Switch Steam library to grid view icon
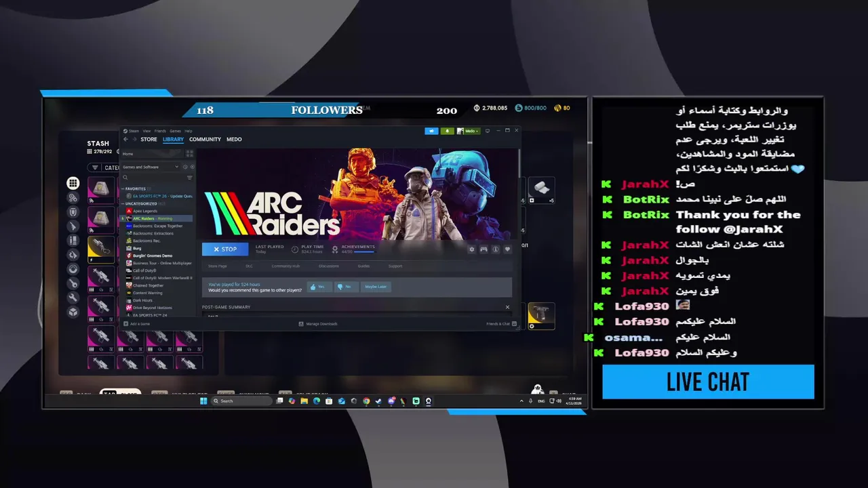 pos(189,154)
